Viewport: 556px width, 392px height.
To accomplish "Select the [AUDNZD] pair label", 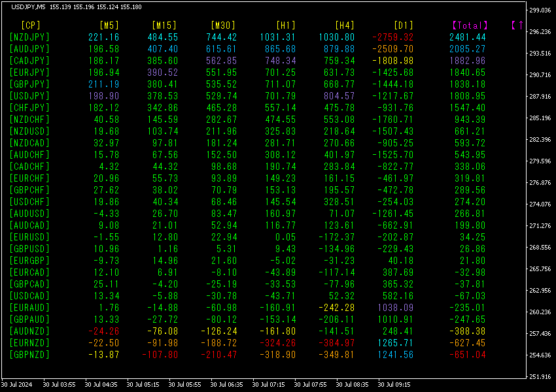I will [x=29, y=331].
